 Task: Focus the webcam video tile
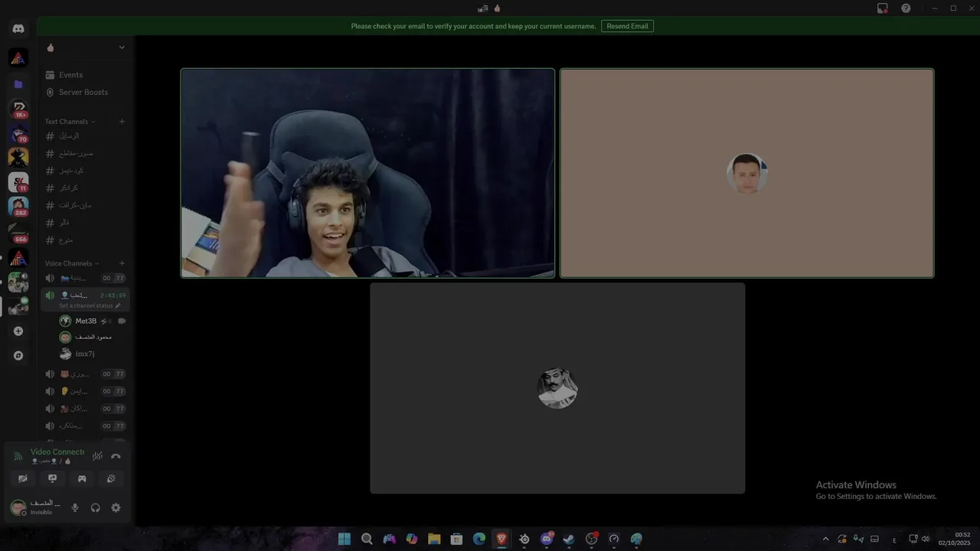367,173
